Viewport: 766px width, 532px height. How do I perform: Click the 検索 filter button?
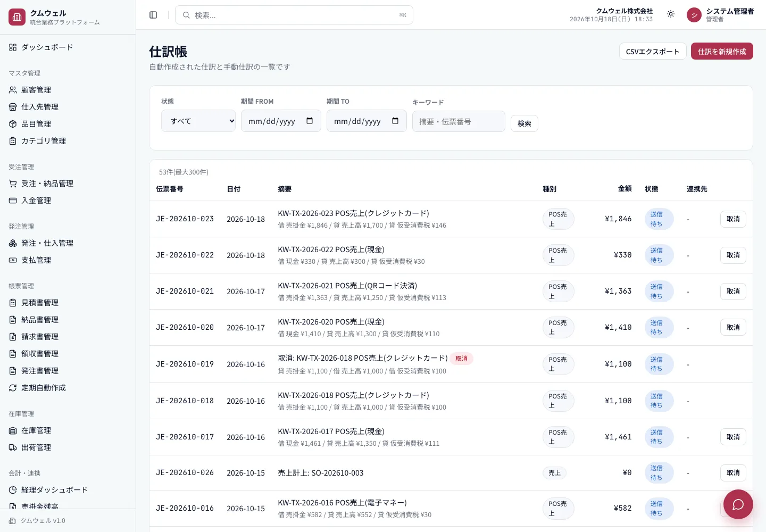[524, 123]
